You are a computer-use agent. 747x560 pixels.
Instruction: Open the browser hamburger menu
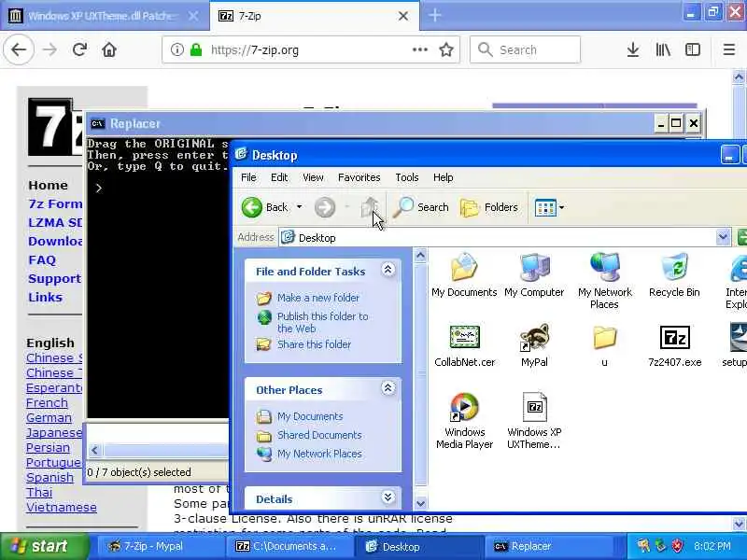coord(729,49)
